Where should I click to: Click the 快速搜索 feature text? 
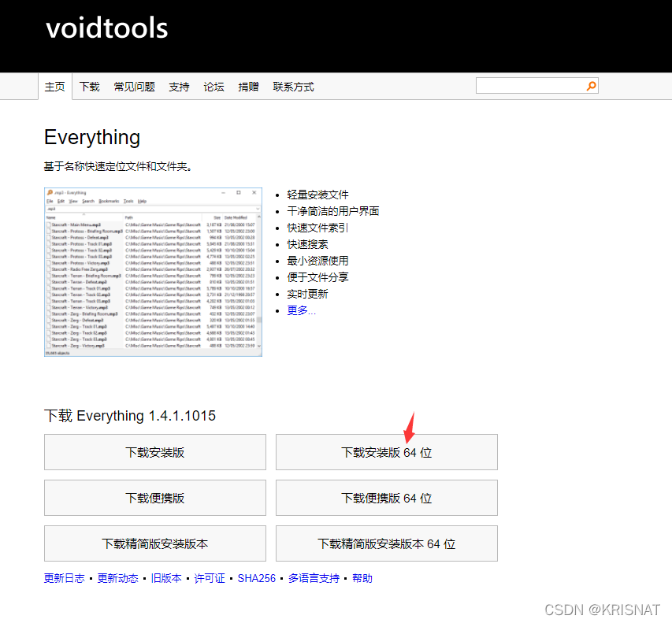[x=307, y=245]
